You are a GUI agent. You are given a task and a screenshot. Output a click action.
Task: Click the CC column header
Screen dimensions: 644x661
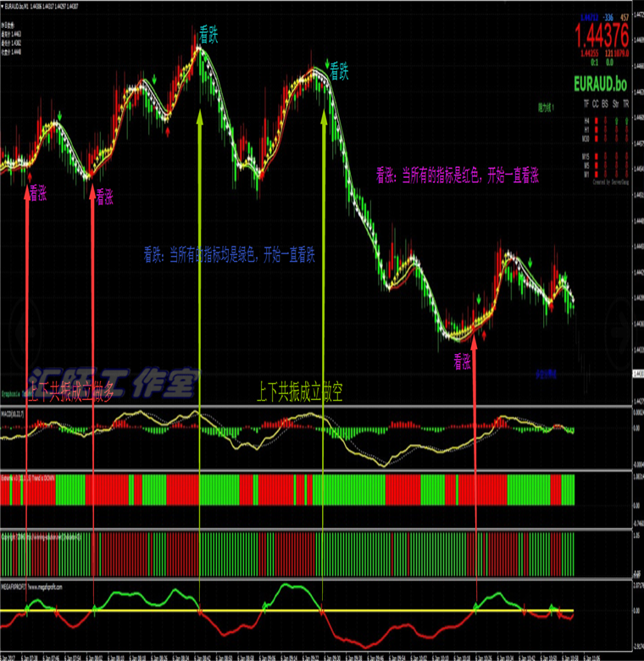click(x=596, y=103)
